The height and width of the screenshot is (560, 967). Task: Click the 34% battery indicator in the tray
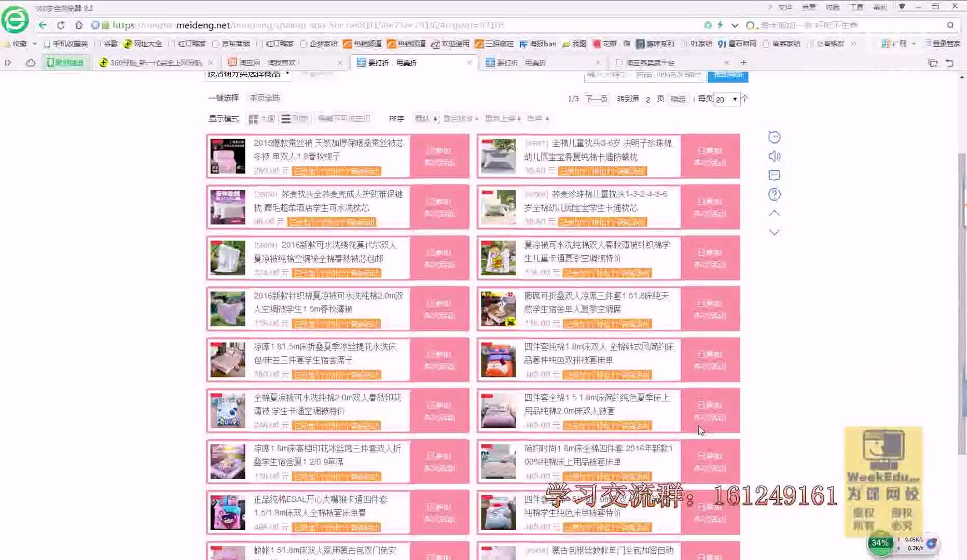click(x=880, y=543)
